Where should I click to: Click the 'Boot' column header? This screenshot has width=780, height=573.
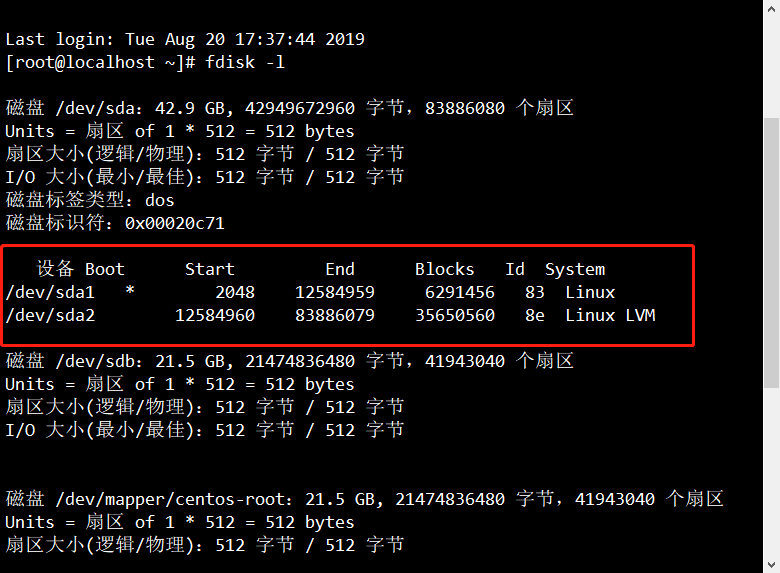(104, 269)
